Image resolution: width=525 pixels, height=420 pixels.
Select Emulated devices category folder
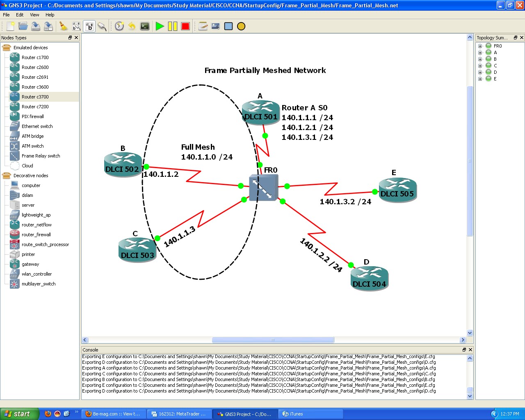[x=25, y=48]
